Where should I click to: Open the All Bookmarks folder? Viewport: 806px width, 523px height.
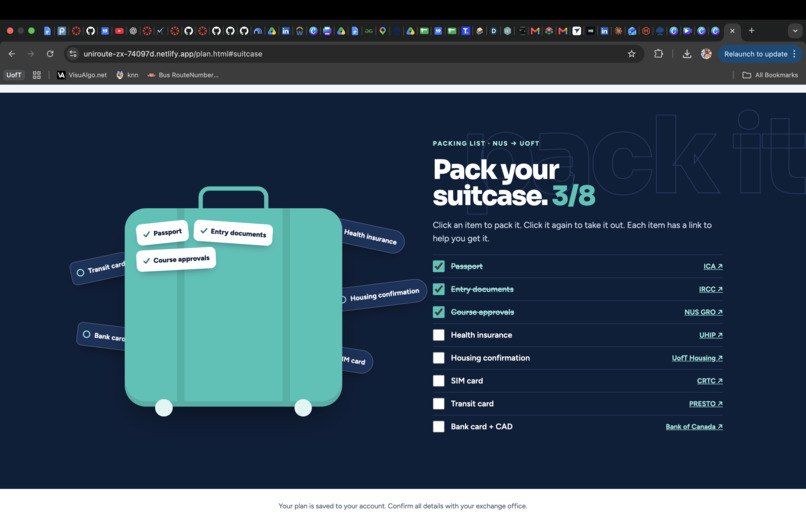click(x=770, y=75)
